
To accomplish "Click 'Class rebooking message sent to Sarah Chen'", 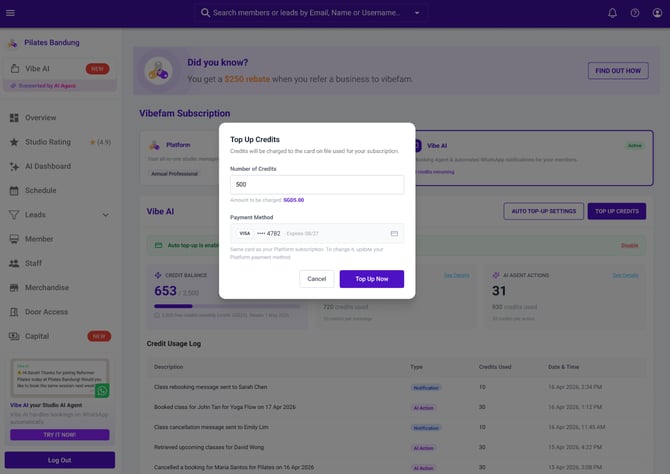I will pos(211,387).
